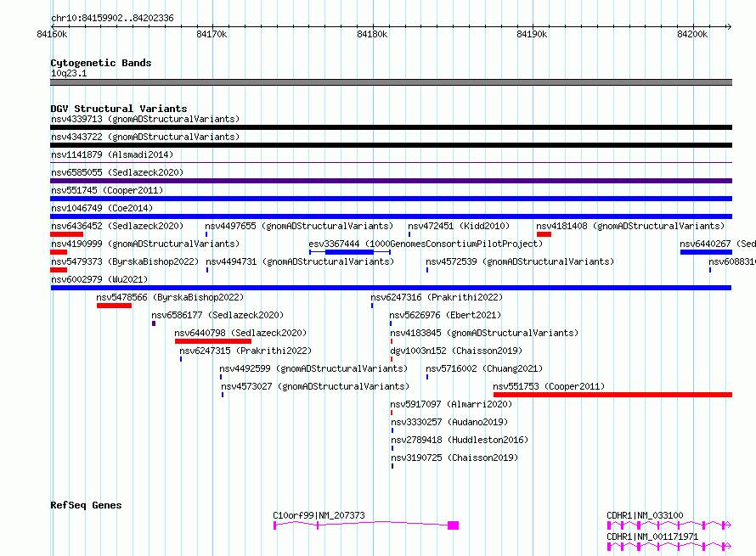756x556 pixels.
Task: Select the blue bar under nsv1046749
Action: point(391,216)
